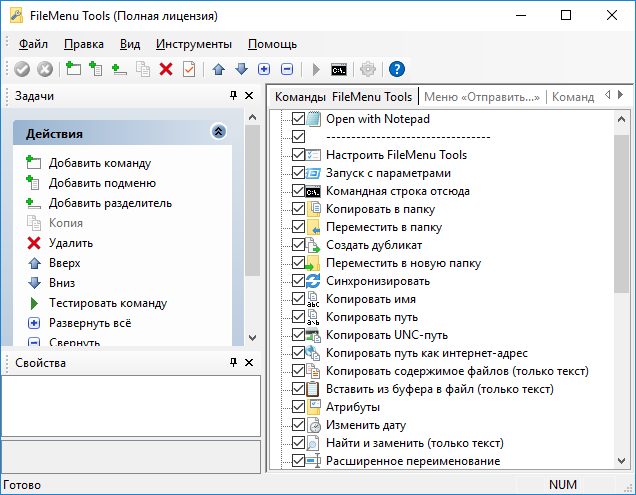636x495 pixels.
Task: Click the Добавить команду action link
Action: tap(100, 163)
